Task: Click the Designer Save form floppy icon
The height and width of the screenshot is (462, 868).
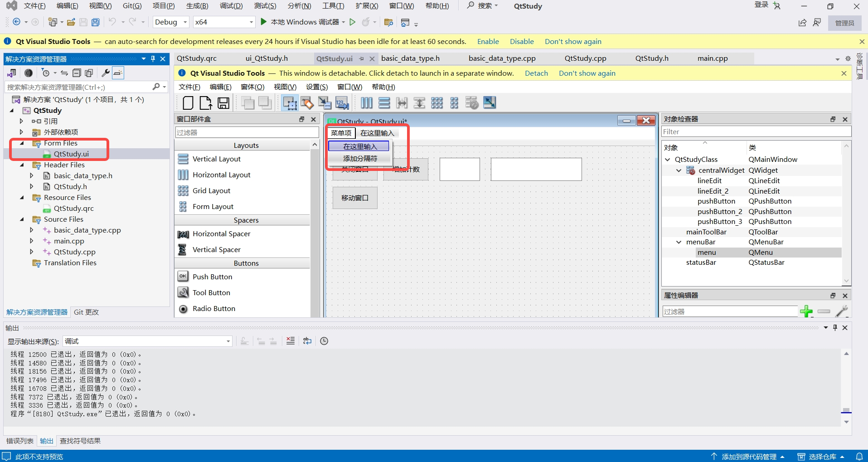Action: [x=223, y=103]
